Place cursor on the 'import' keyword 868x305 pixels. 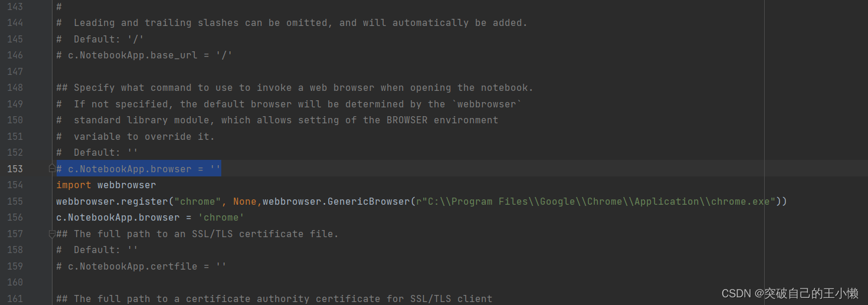tap(74, 185)
